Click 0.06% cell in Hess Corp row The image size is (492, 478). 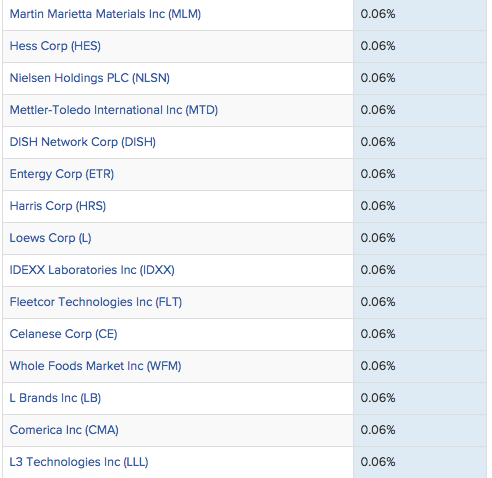[x=420, y=46]
